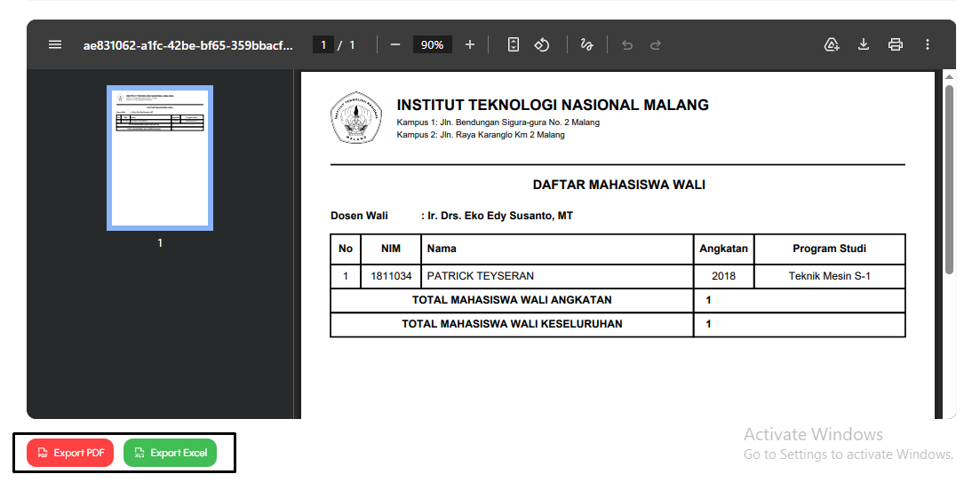This screenshot has width=980, height=482.
Task: Click the No column header
Action: tap(346, 249)
